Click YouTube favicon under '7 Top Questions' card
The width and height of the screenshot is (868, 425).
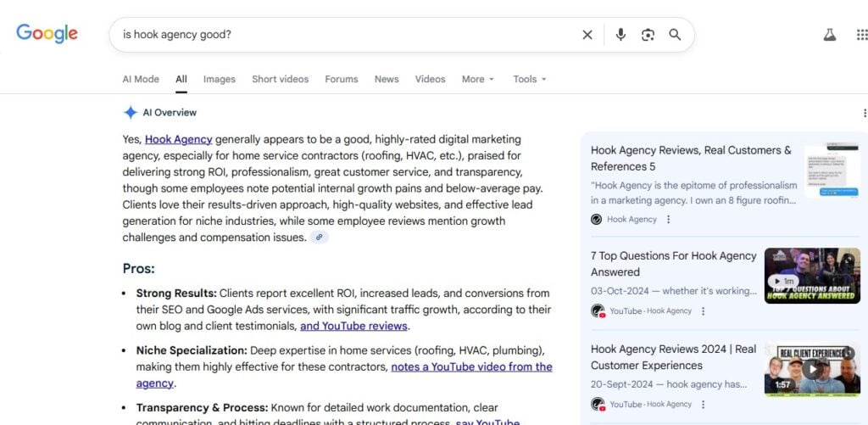point(598,310)
